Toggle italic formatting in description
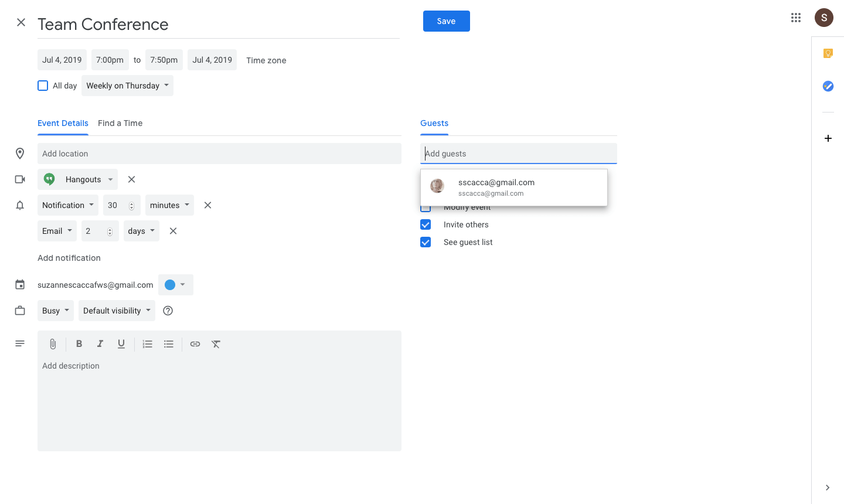844x504 pixels. pyautogui.click(x=100, y=344)
